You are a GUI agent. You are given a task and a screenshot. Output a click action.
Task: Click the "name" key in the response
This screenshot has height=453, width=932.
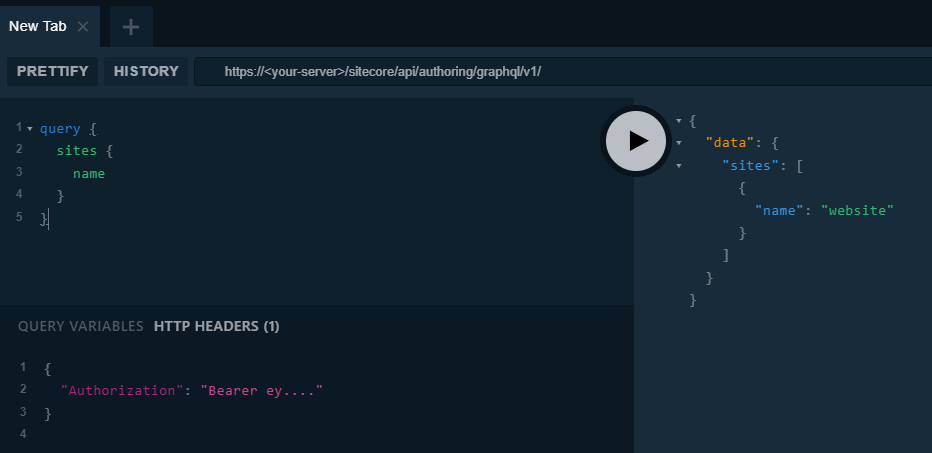[779, 210]
